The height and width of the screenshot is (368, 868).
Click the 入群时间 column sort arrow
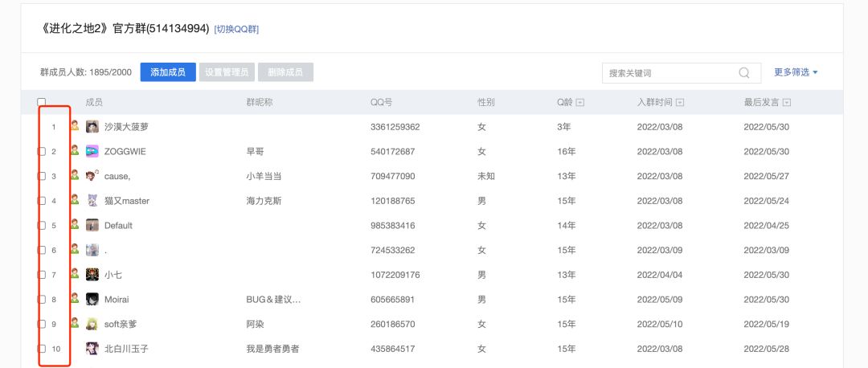pos(681,102)
